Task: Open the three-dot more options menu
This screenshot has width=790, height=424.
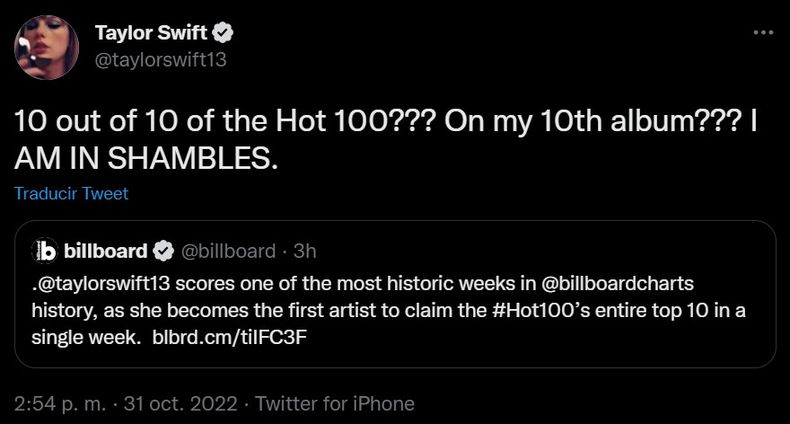Action: pos(762,32)
